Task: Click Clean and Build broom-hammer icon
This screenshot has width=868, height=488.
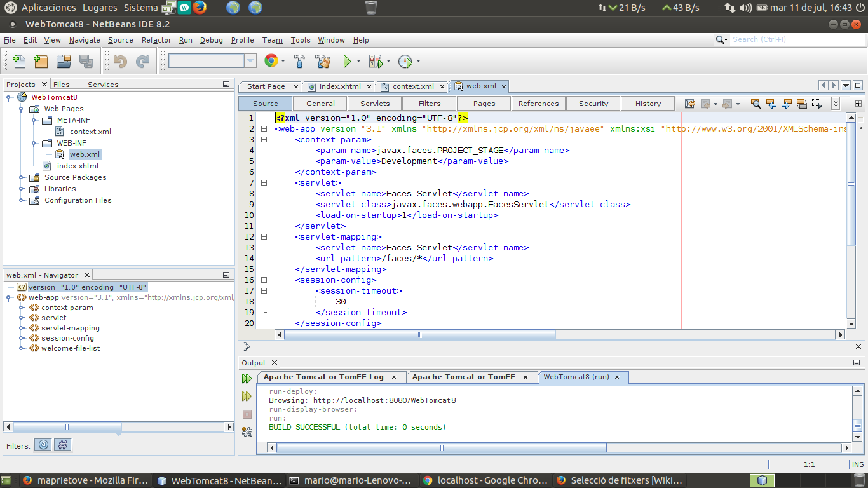Action: click(x=323, y=62)
